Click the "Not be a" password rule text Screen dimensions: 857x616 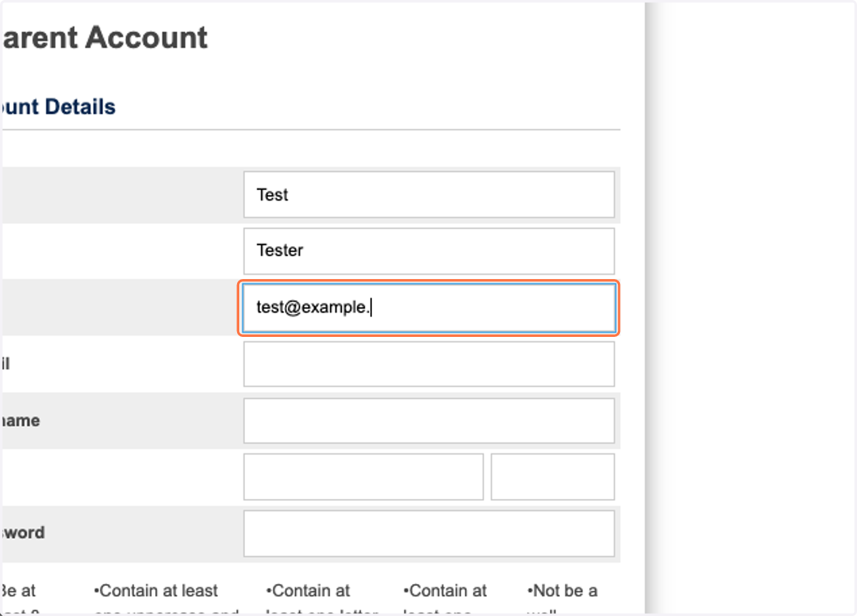(562, 591)
